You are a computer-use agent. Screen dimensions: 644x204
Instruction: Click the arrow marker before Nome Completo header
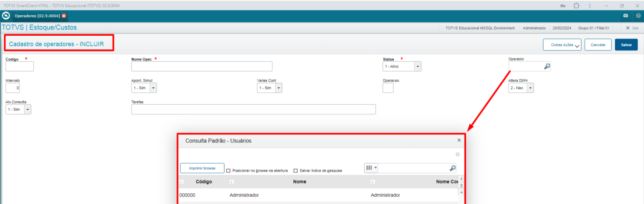click(x=373, y=182)
